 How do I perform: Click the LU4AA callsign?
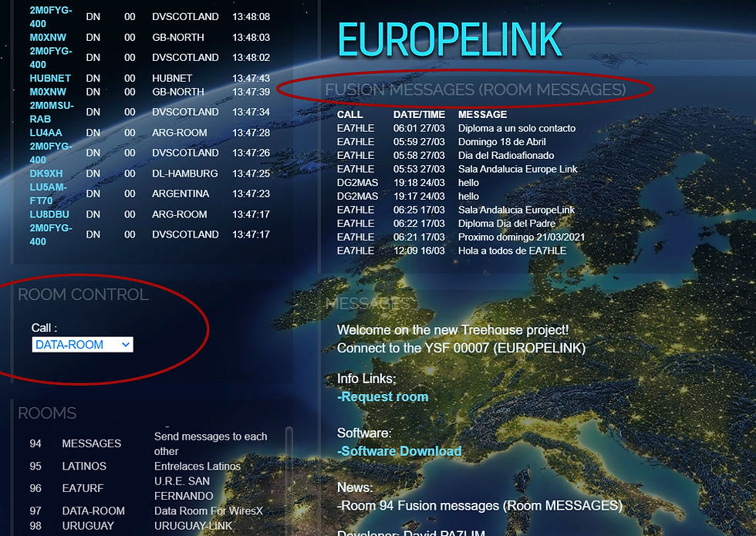click(46, 133)
